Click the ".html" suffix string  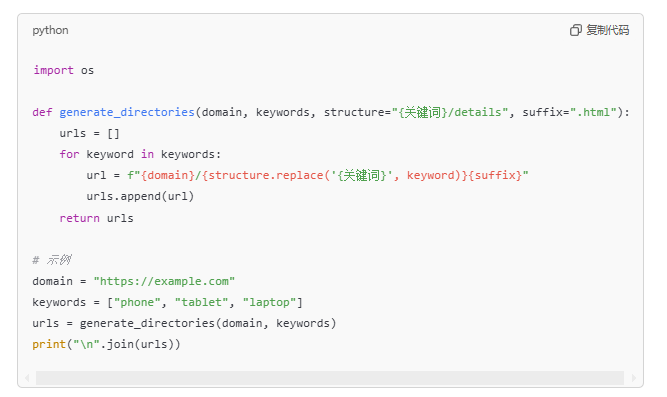pyautogui.click(x=593, y=112)
